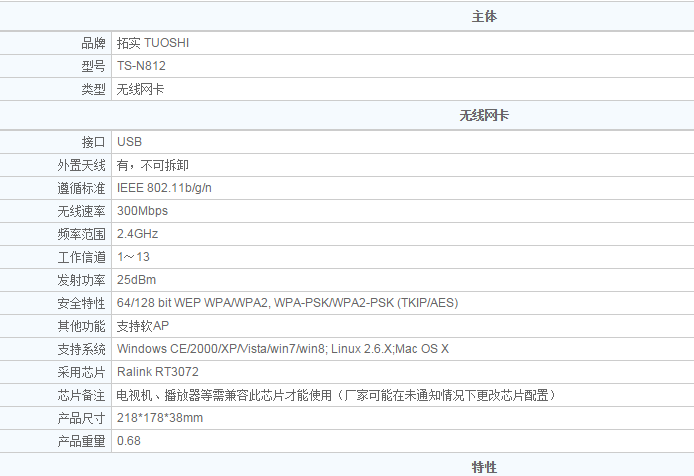The height and width of the screenshot is (476, 694).
Task: Select the 25dBm transmit power value
Action: click(x=136, y=279)
